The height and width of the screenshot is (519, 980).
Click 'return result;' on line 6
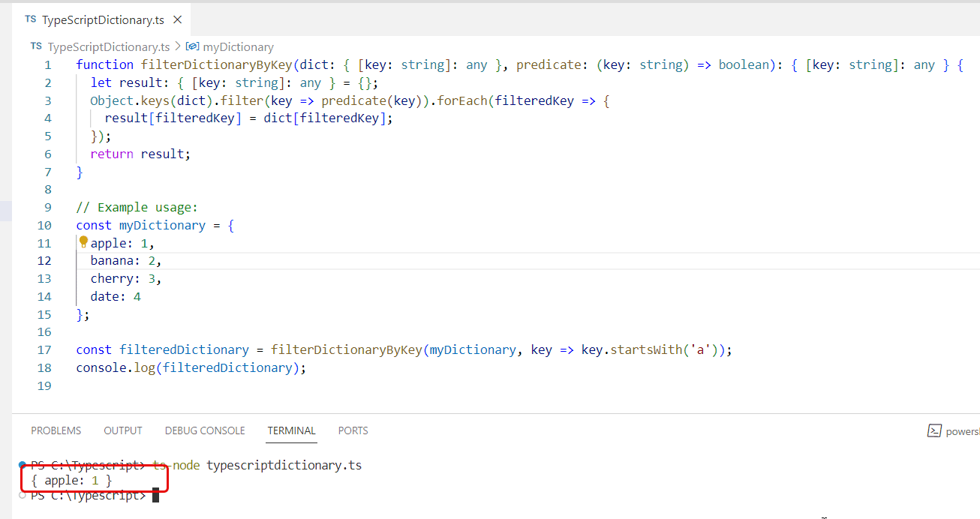pyautogui.click(x=140, y=154)
